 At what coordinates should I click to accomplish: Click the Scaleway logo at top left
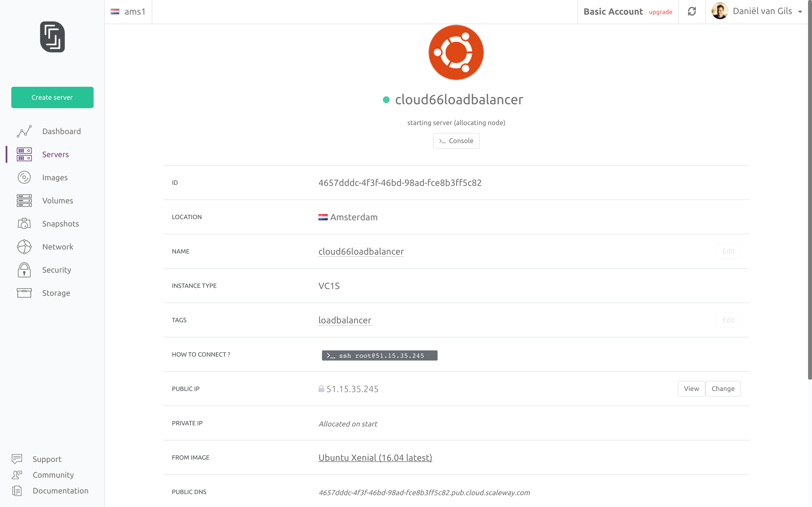click(x=52, y=37)
